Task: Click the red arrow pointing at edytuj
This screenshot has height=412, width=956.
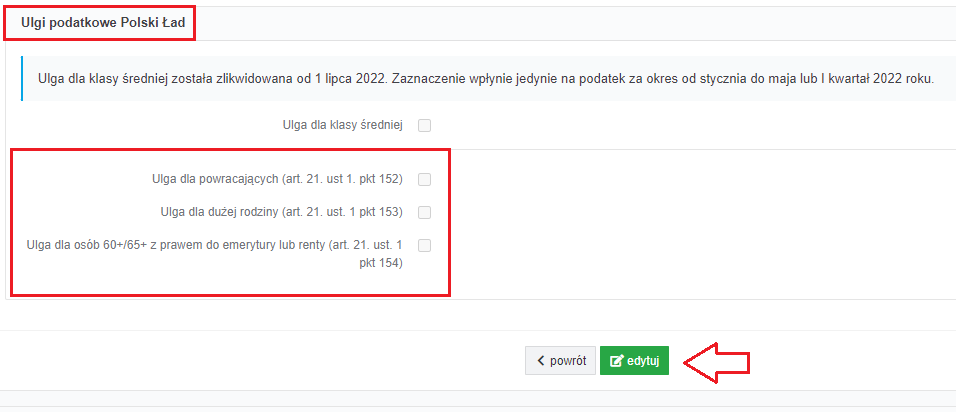Action: tap(716, 363)
